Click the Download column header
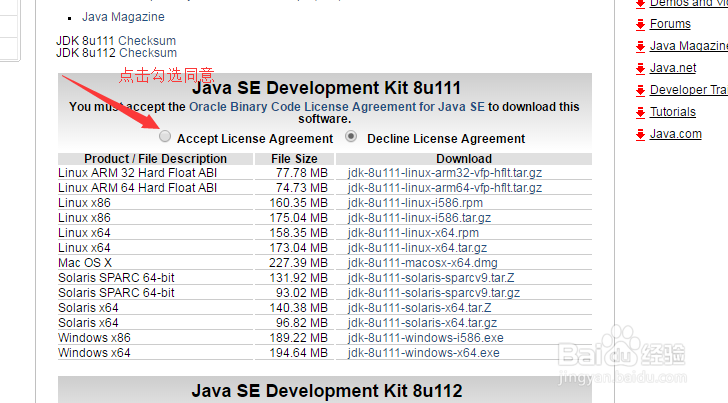728x403 pixels. pos(464,159)
